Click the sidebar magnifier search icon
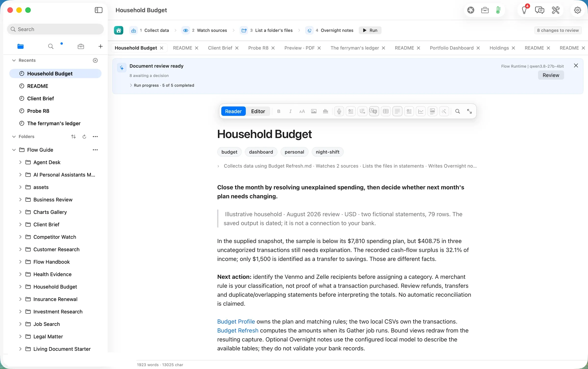The image size is (588, 369). pos(51,46)
